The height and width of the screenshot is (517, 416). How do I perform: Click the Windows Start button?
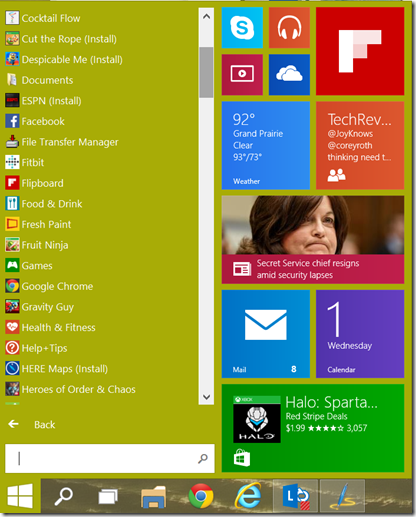pyautogui.click(x=20, y=496)
